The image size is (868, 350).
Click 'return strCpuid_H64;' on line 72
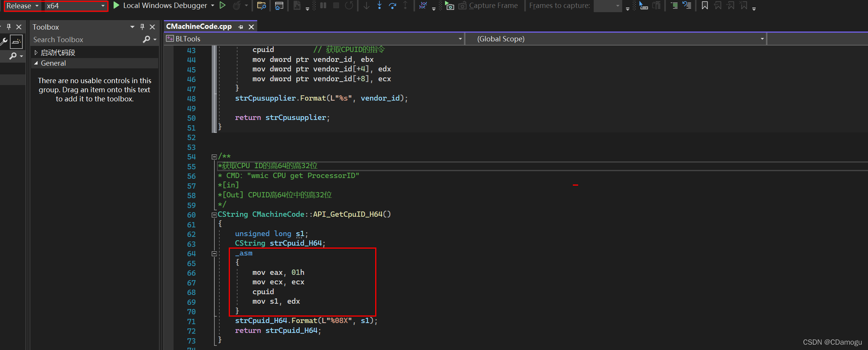278,331
